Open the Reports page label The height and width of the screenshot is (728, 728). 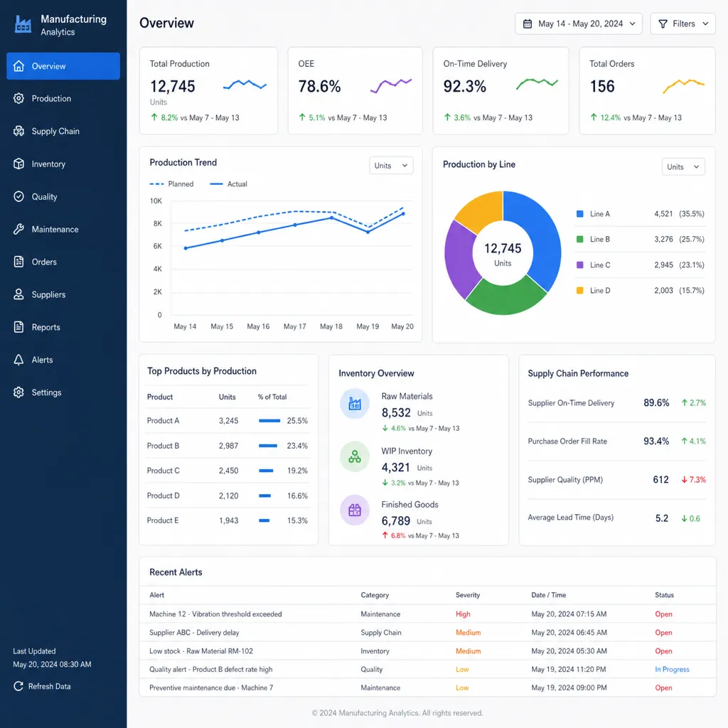pos(46,327)
